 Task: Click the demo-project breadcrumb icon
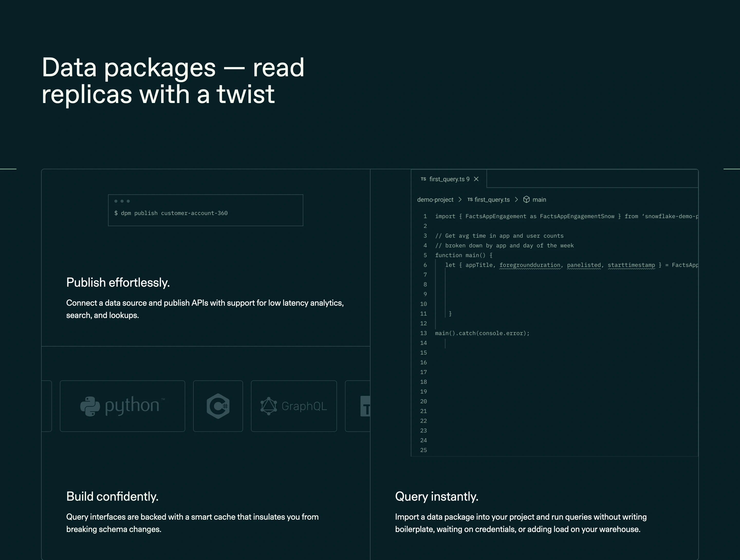(x=435, y=199)
